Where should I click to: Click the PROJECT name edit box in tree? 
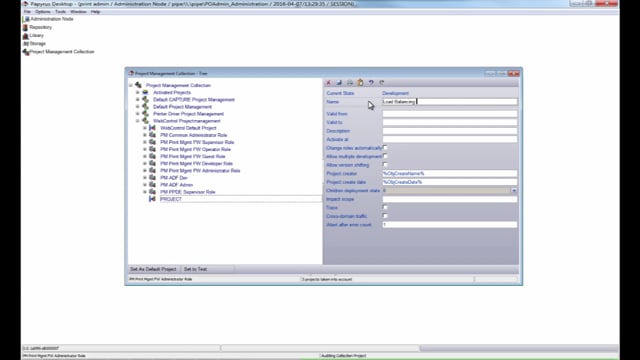point(240,199)
